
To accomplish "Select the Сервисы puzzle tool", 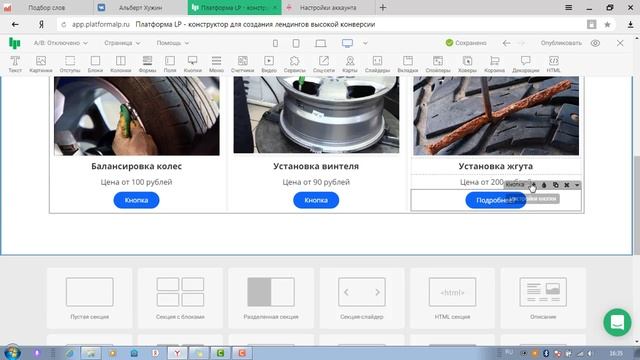I will [295, 64].
